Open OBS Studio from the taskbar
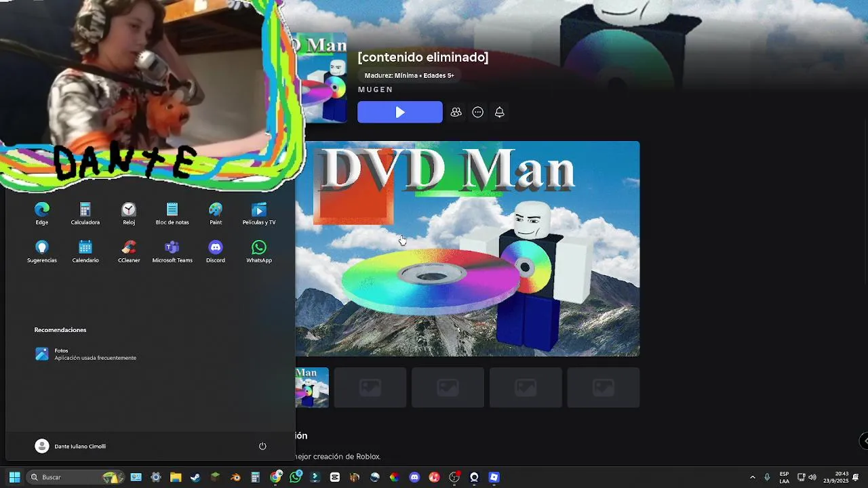The image size is (868, 488). tap(454, 477)
